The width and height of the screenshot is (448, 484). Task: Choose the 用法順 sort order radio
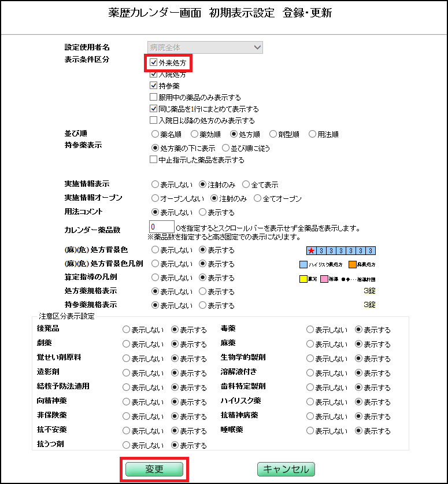click(312, 134)
